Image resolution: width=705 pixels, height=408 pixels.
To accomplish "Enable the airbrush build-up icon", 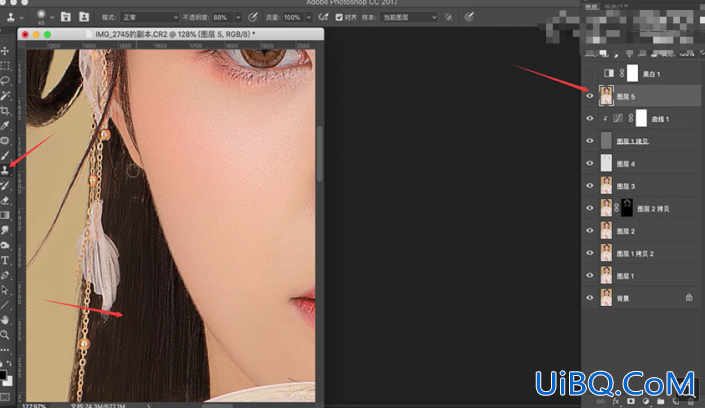I will (323, 17).
